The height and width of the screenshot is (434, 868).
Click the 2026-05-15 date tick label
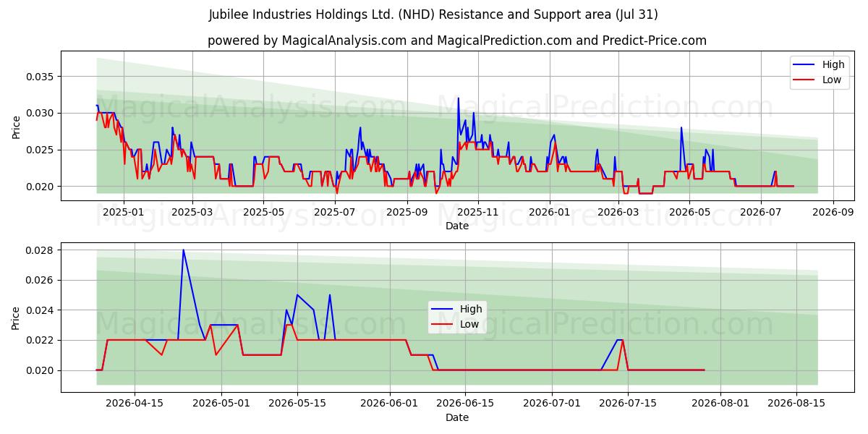(x=297, y=404)
